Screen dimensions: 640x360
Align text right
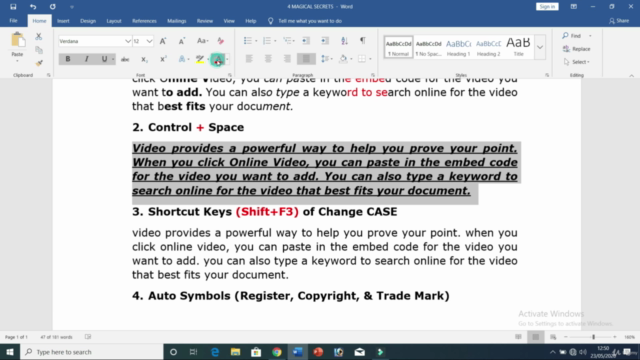(287, 59)
